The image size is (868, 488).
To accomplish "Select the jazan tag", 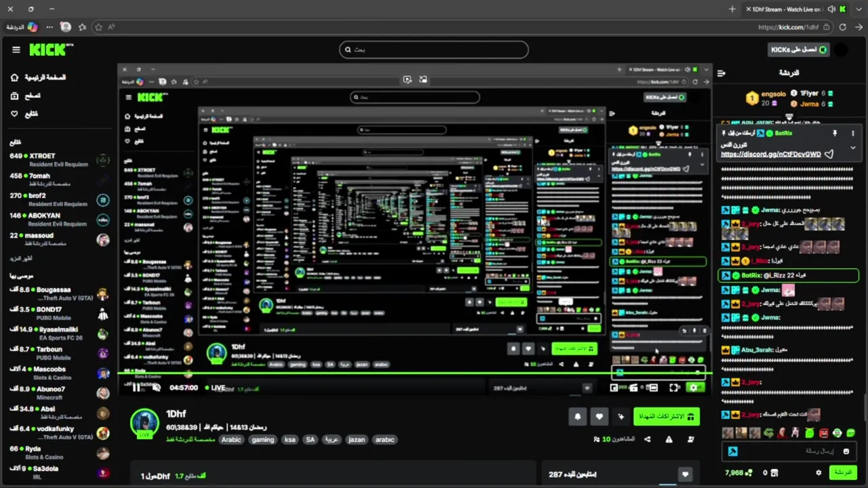I will click(x=357, y=439).
